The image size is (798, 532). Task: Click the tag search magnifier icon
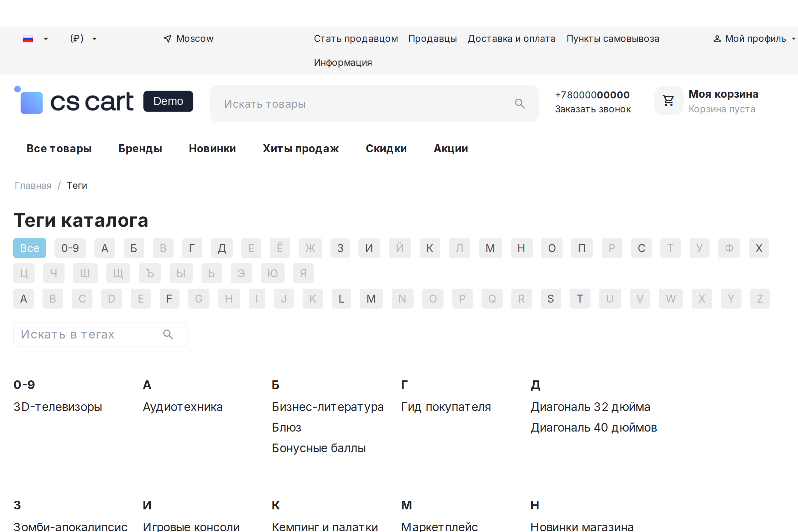click(x=168, y=334)
